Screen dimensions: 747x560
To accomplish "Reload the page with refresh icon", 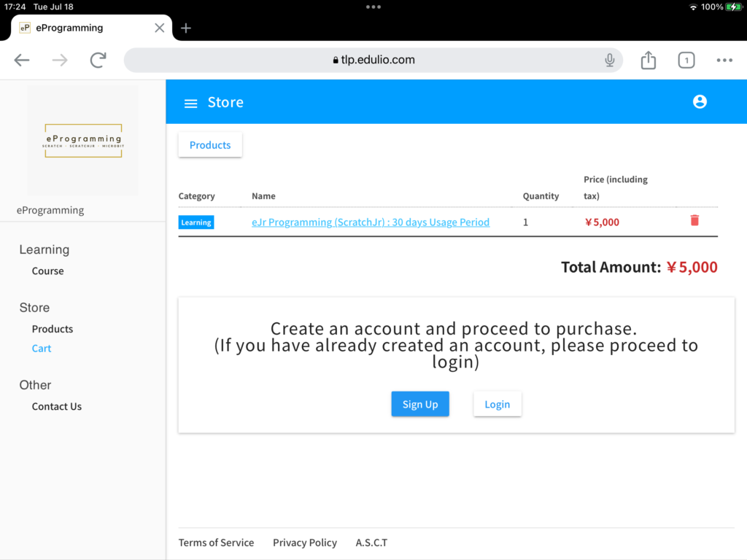I will point(98,61).
